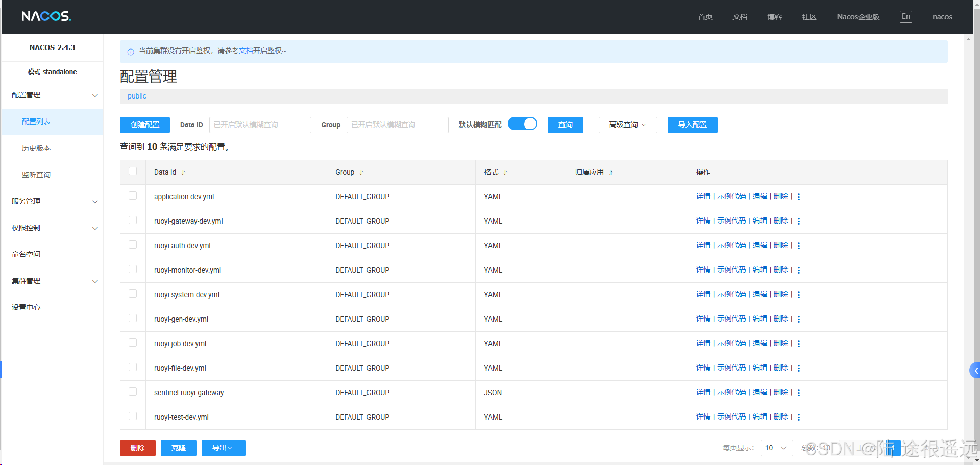This screenshot has width=980, height=465.
Task: Focus the Group search field
Action: point(398,125)
